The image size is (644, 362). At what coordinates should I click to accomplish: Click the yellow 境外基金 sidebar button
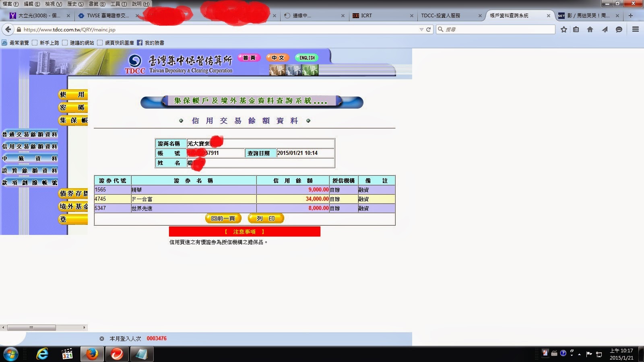coord(73,207)
